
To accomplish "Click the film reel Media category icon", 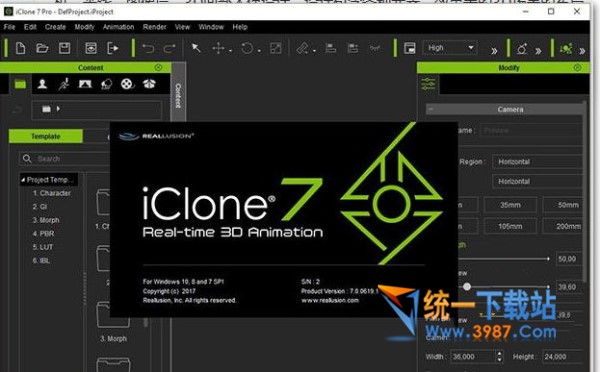I will (127, 84).
